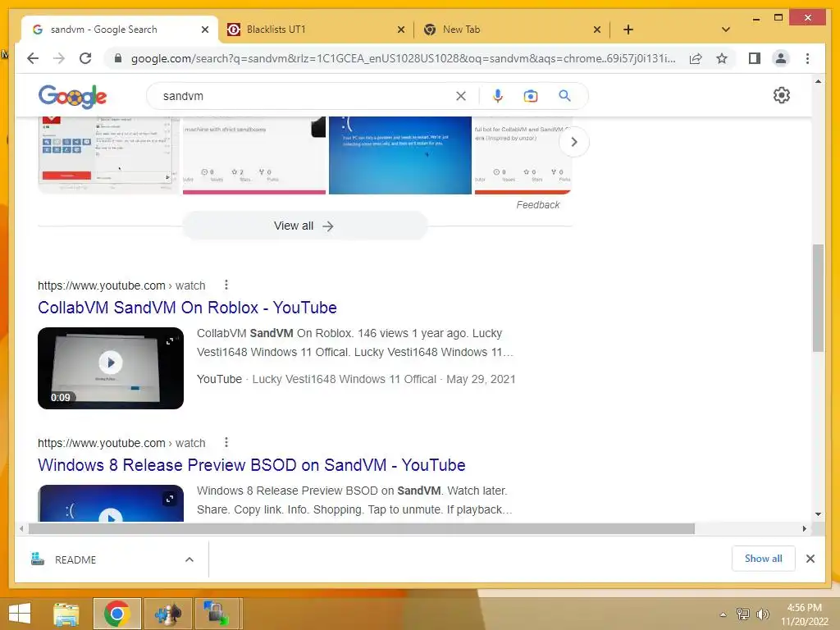
Task: Switch to the Blacklists UT1 tab
Action: coord(316,30)
